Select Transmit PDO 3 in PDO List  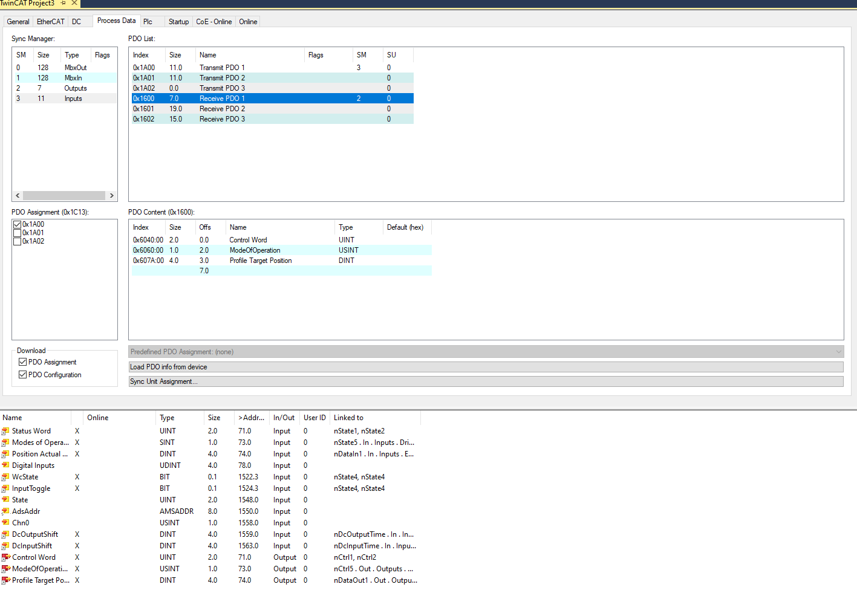click(x=272, y=88)
